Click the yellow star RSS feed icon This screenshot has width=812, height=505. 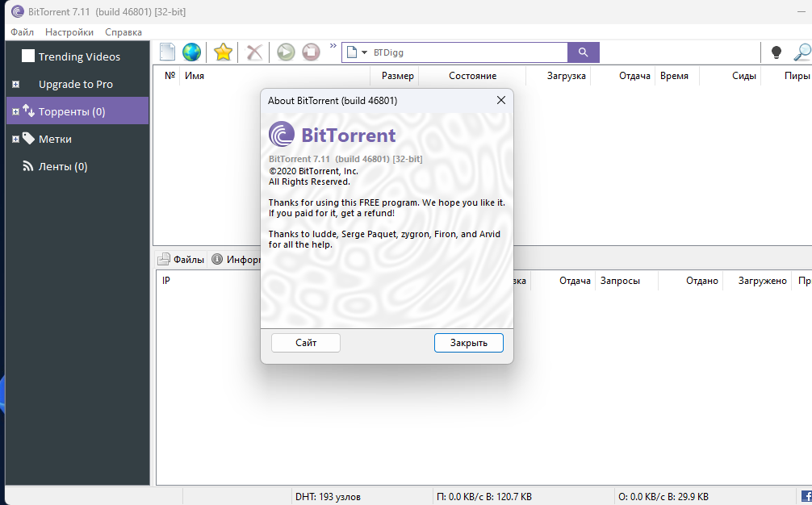click(223, 52)
